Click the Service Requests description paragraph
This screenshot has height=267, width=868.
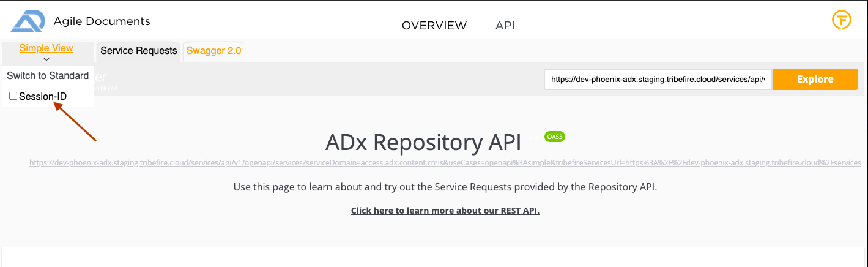pos(445,187)
